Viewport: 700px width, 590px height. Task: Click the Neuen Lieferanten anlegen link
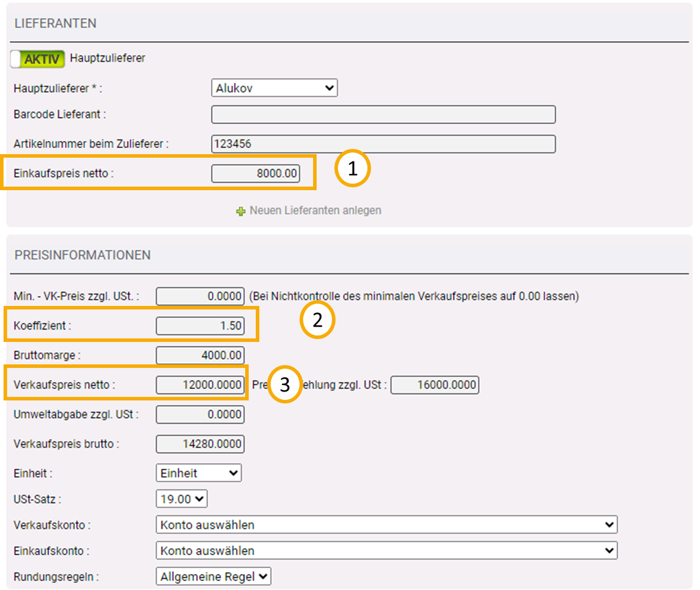click(x=315, y=210)
